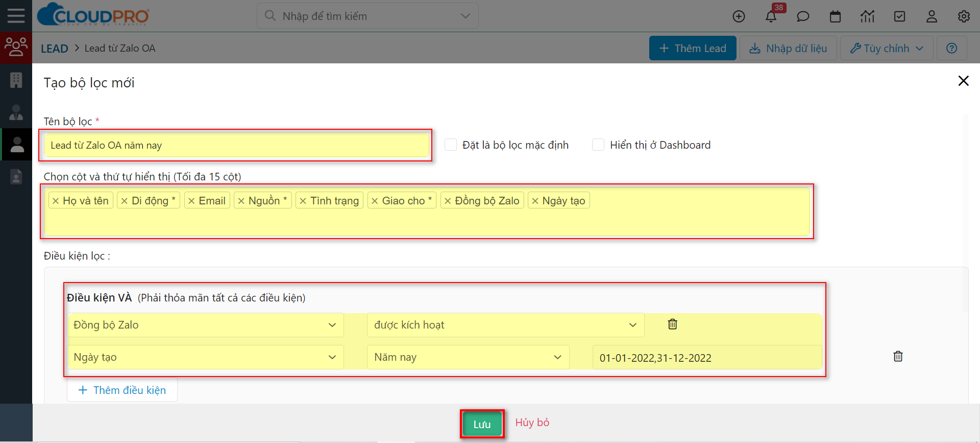Image resolution: width=980 pixels, height=443 pixels.
Task: Select the customers group sidebar icon
Action: (x=16, y=48)
